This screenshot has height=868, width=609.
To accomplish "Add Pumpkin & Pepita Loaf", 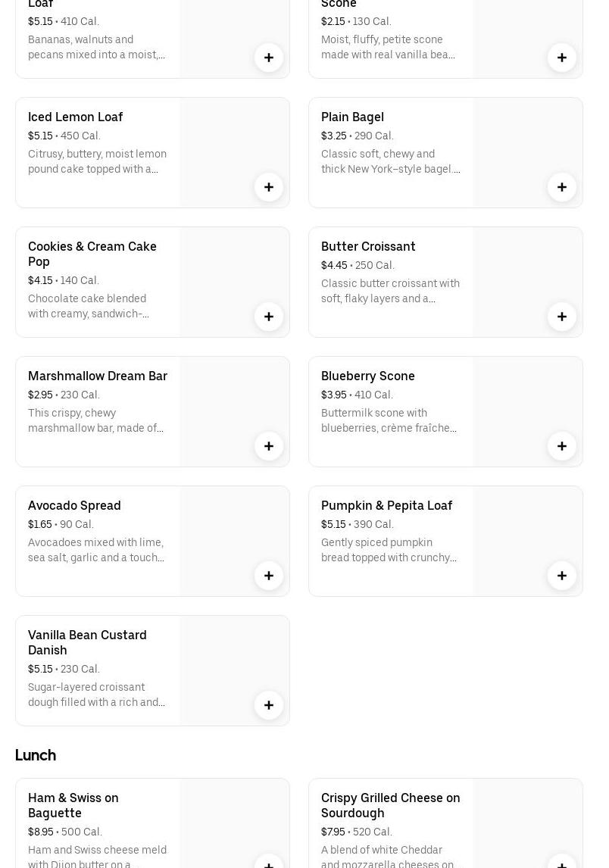I will point(562,576).
